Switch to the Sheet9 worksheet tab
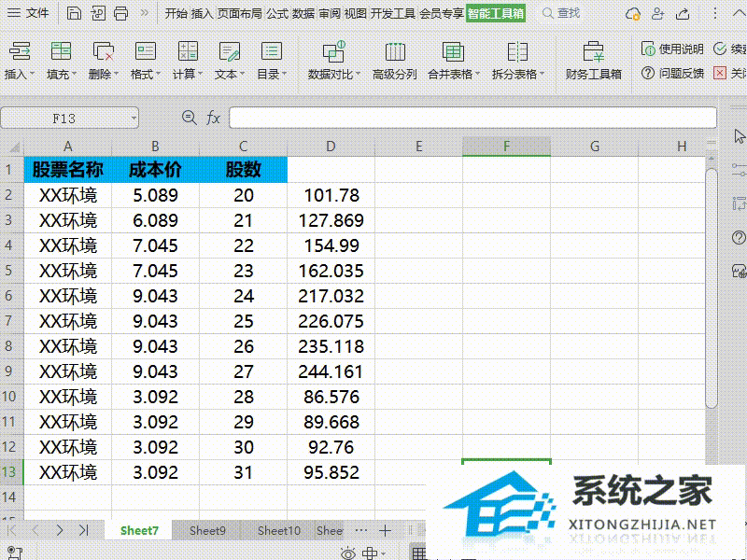Viewport: 747px width, 560px height. click(x=206, y=530)
